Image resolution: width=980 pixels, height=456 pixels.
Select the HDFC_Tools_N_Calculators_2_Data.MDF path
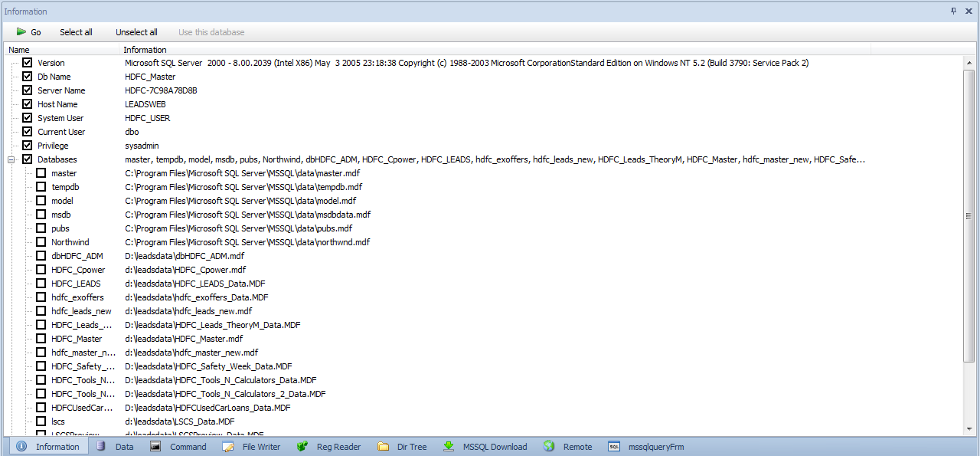click(225, 394)
